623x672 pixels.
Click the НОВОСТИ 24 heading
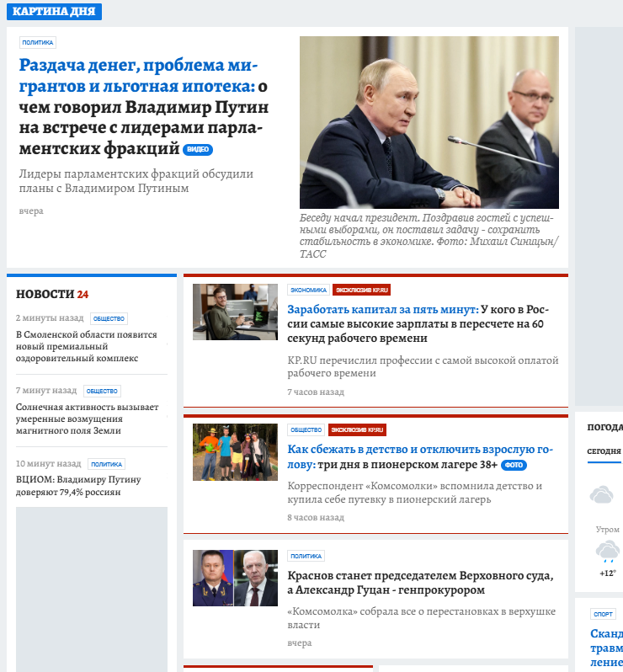pos(52,295)
